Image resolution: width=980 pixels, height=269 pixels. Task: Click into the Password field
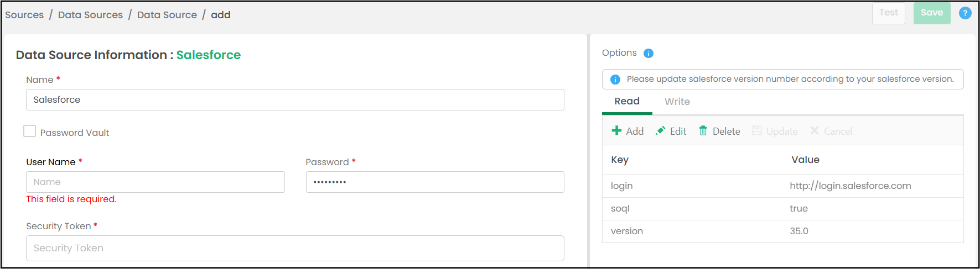click(435, 182)
